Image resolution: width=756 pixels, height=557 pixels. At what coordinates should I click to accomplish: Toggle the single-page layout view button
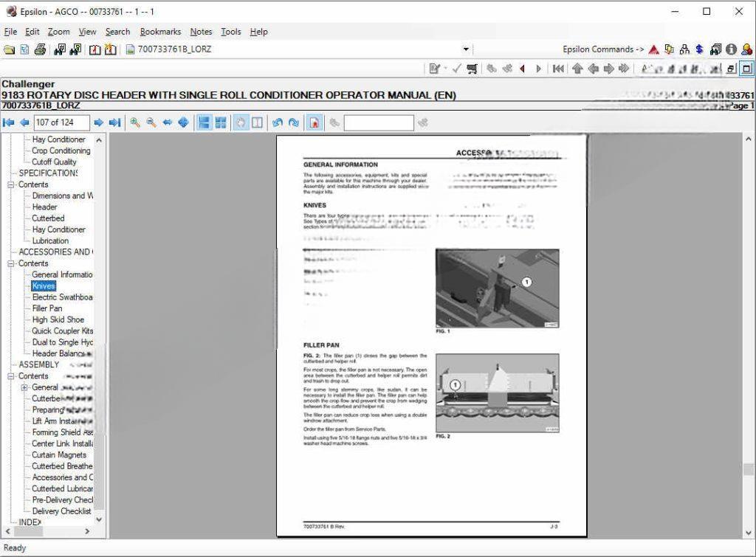pos(204,122)
